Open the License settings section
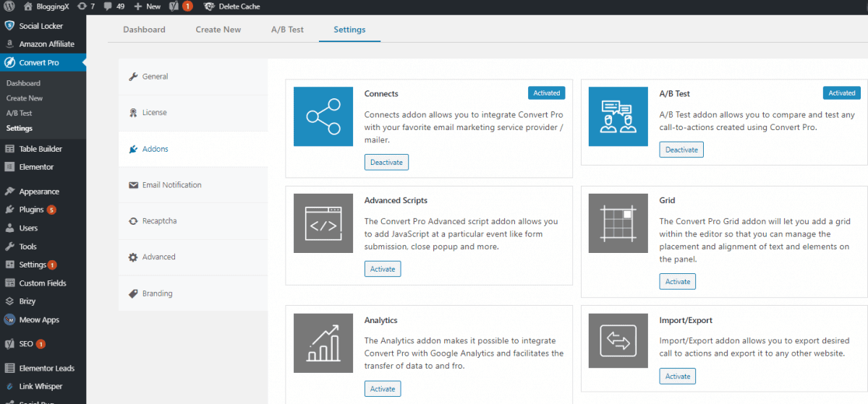Image resolution: width=868 pixels, height=404 pixels. coord(193,113)
